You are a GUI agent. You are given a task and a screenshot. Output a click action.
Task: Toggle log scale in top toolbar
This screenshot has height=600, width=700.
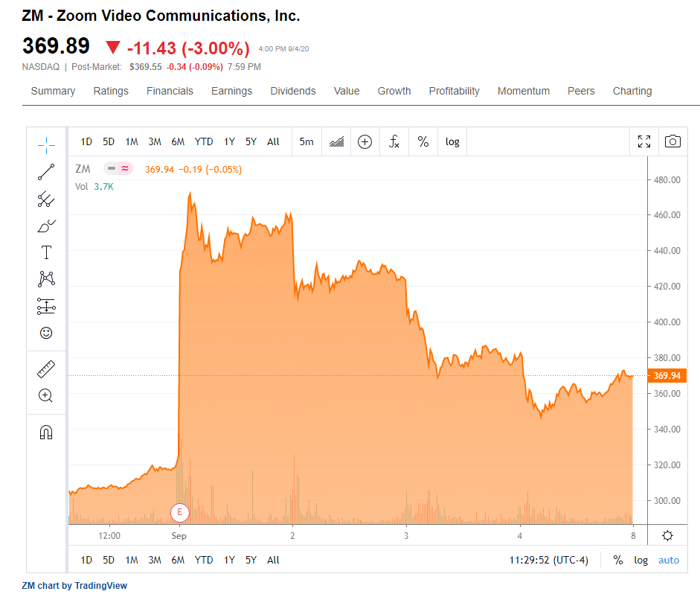(452, 142)
